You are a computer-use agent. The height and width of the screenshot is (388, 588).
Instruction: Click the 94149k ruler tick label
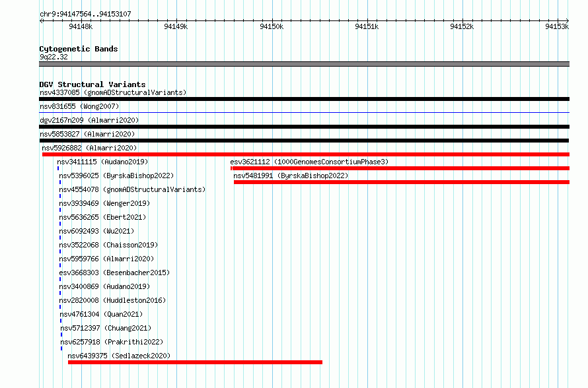coord(176,26)
